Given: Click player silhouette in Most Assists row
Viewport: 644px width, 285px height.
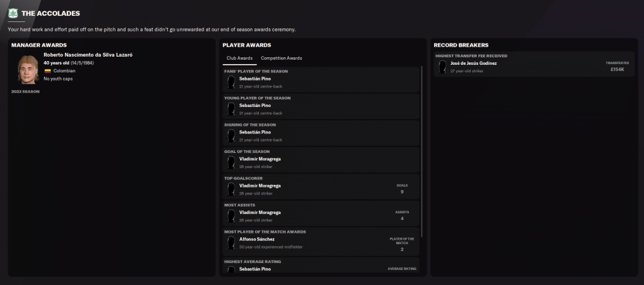Looking at the screenshot, I should 231,216.
